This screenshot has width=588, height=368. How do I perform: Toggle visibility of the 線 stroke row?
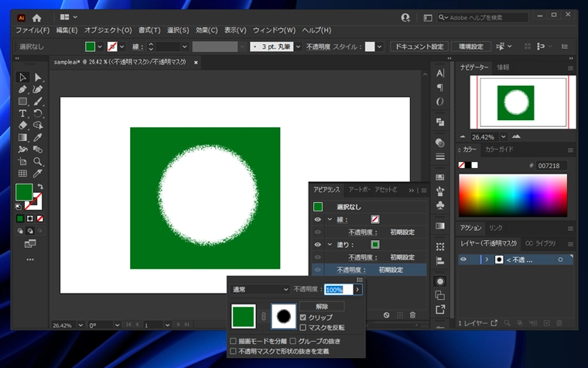point(318,220)
